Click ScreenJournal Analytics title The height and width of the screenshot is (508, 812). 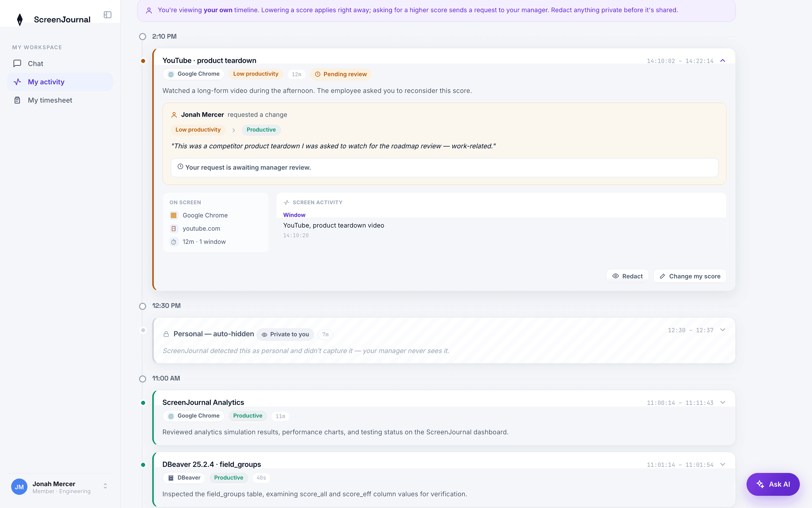point(203,403)
